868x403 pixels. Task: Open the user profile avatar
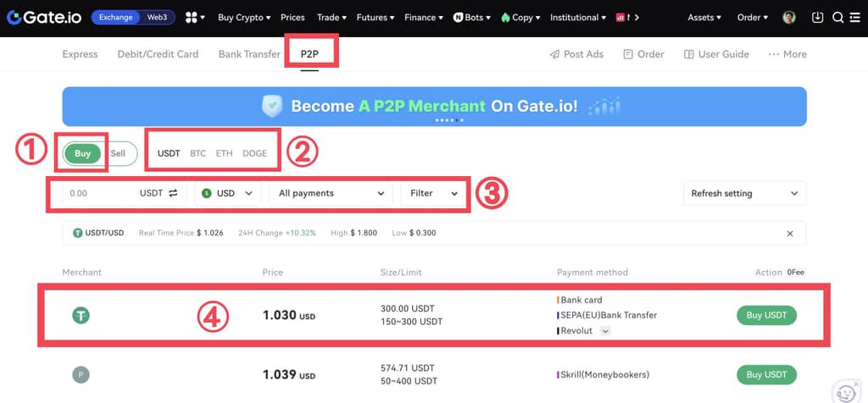pyautogui.click(x=789, y=17)
